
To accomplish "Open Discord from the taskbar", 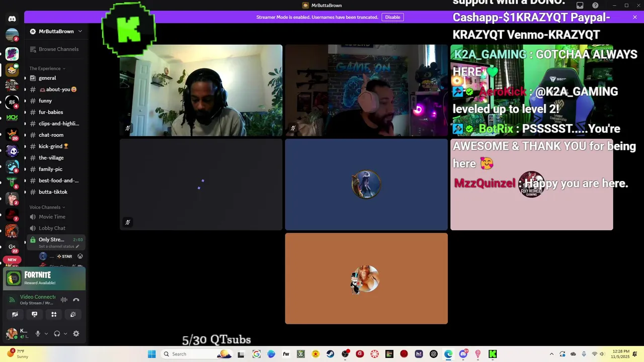I will coord(463,354).
